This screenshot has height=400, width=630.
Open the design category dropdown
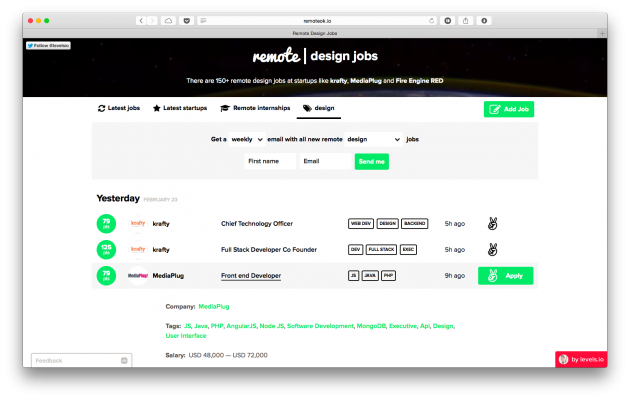[373, 140]
